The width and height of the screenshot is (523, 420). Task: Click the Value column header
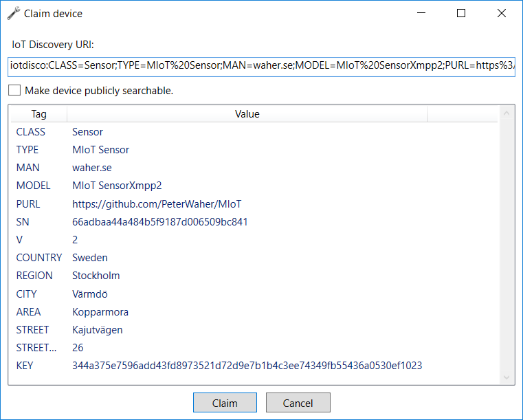pyautogui.click(x=247, y=114)
